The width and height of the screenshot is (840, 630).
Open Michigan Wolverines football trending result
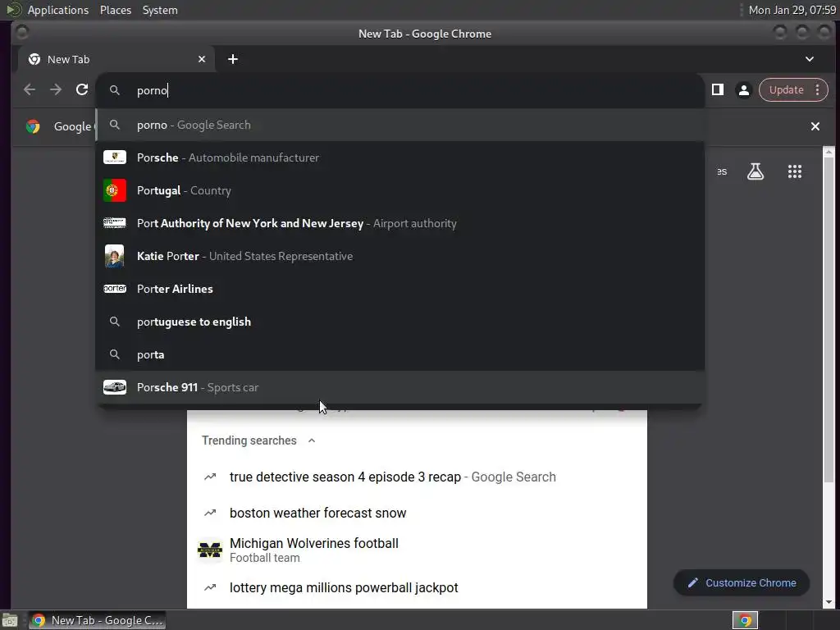pyautogui.click(x=417, y=550)
